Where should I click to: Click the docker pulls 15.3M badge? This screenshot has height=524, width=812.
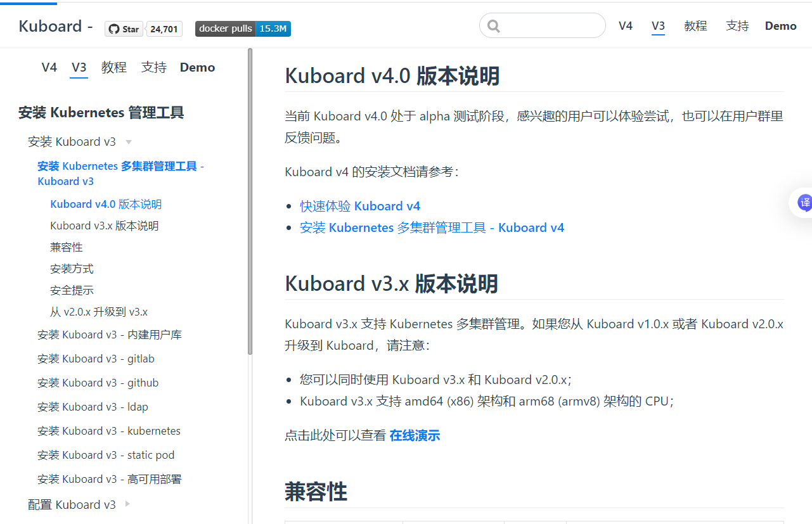[x=243, y=29]
